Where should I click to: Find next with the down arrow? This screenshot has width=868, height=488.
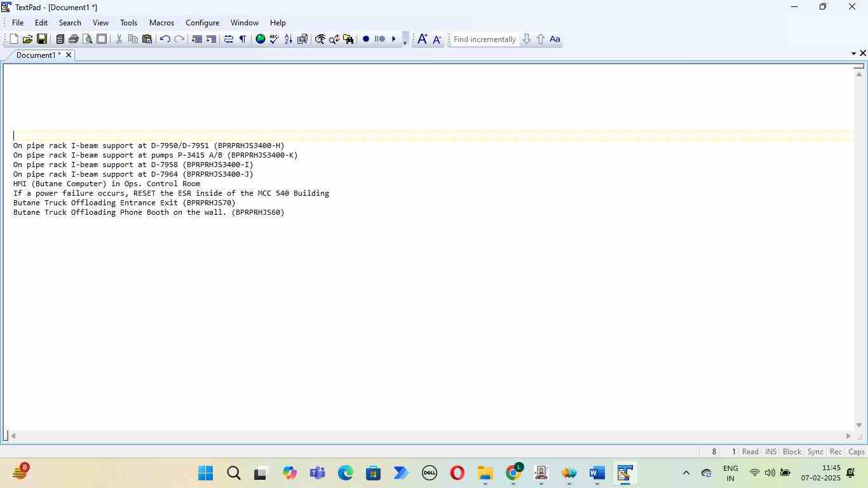click(526, 39)
